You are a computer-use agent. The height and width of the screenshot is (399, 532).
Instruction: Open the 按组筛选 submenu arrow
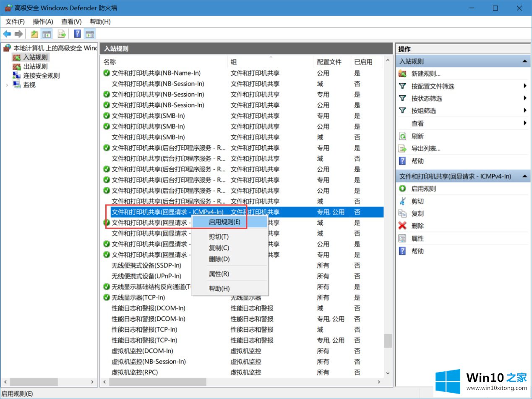point(525,110)
